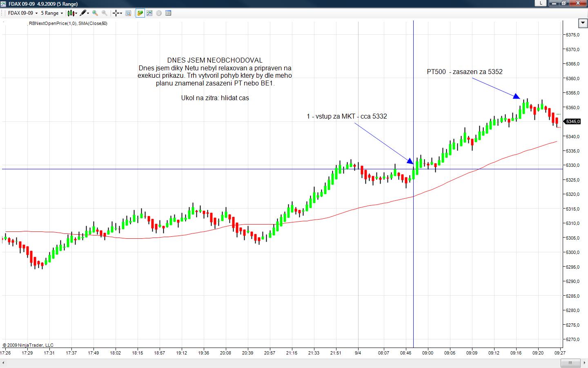Click the L link button in title bar
This screenshot has height=368, width=588.
(541, 3)
